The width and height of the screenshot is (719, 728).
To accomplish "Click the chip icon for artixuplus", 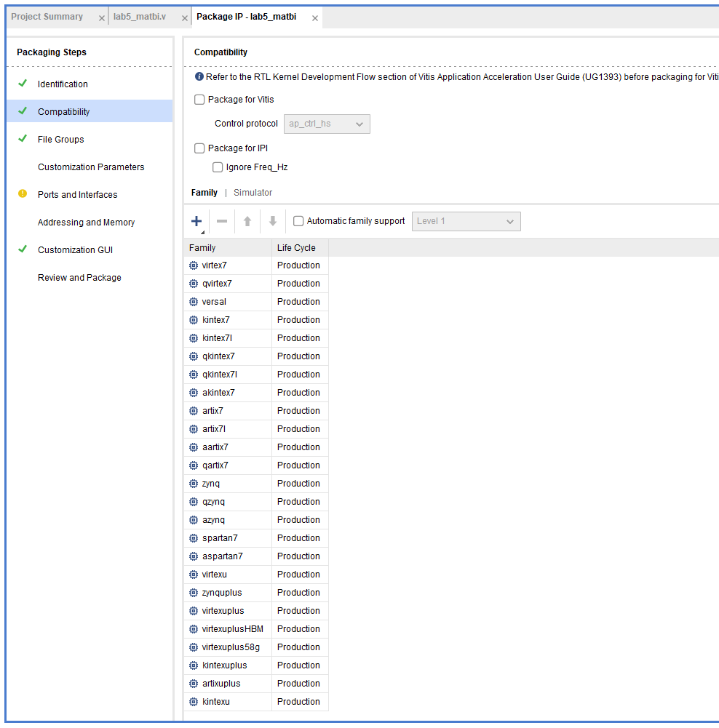I will coord(194,684).
